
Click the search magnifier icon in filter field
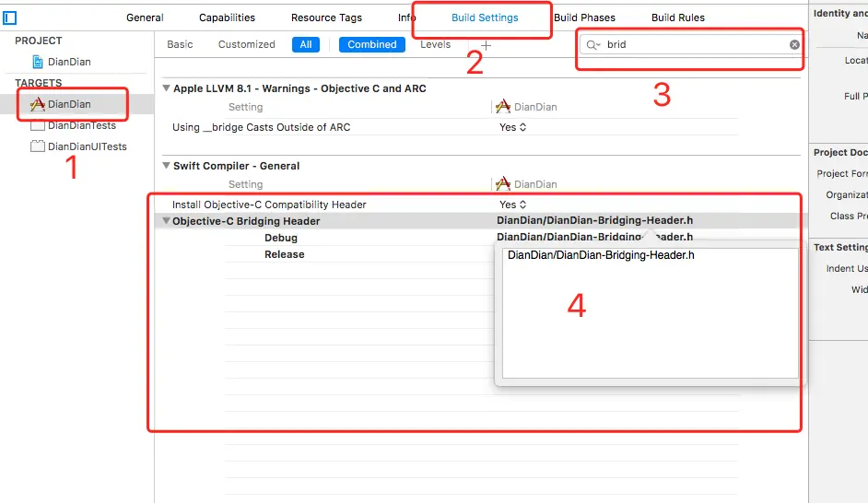[x=592, y=45]
